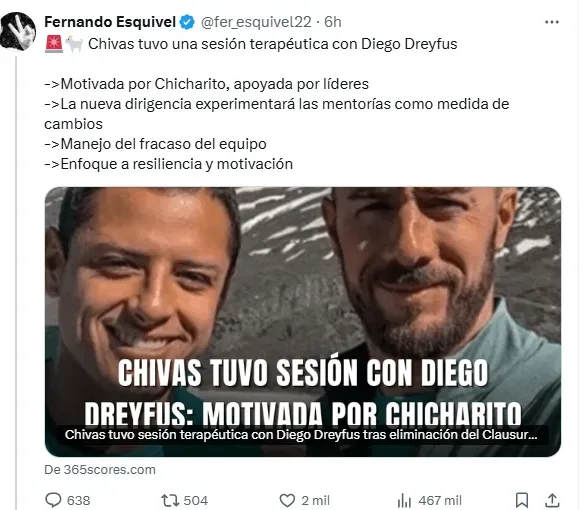This screenshot has width=583, height=510.
Task: Click the blue verified badge
Action: (187, 22)
